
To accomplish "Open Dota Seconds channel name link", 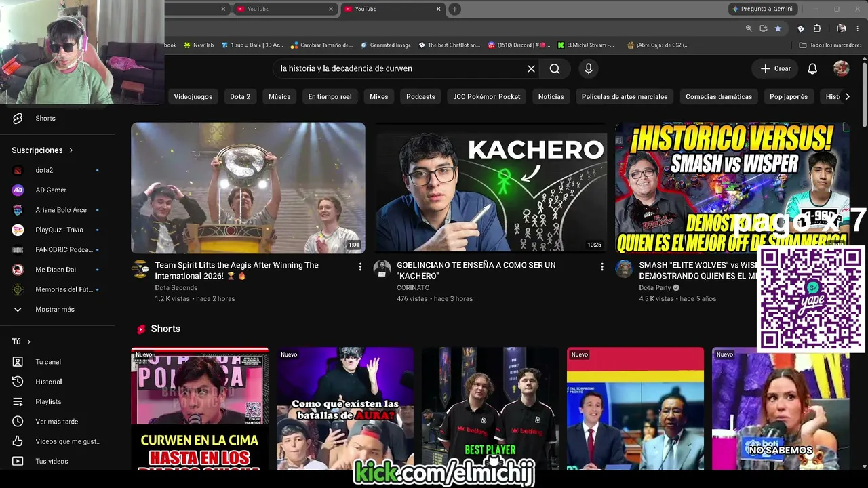I will point(176,287).
